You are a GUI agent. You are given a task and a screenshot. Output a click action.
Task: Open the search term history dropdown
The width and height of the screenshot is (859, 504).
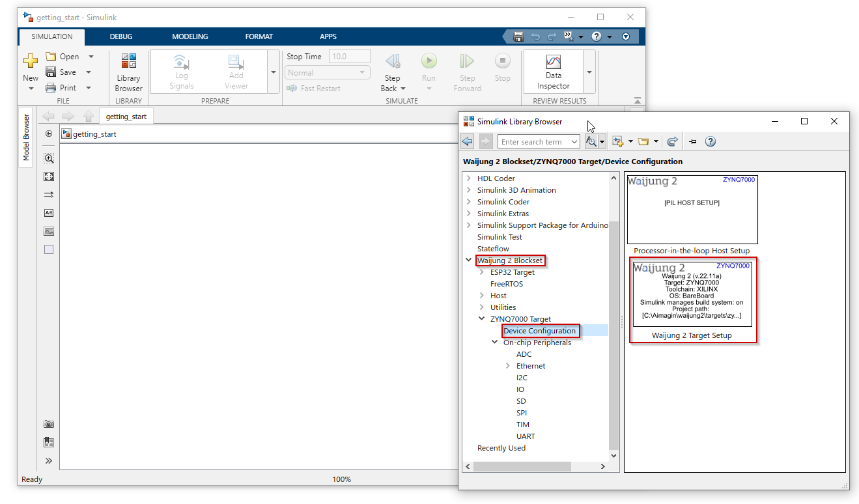point(574,142)
